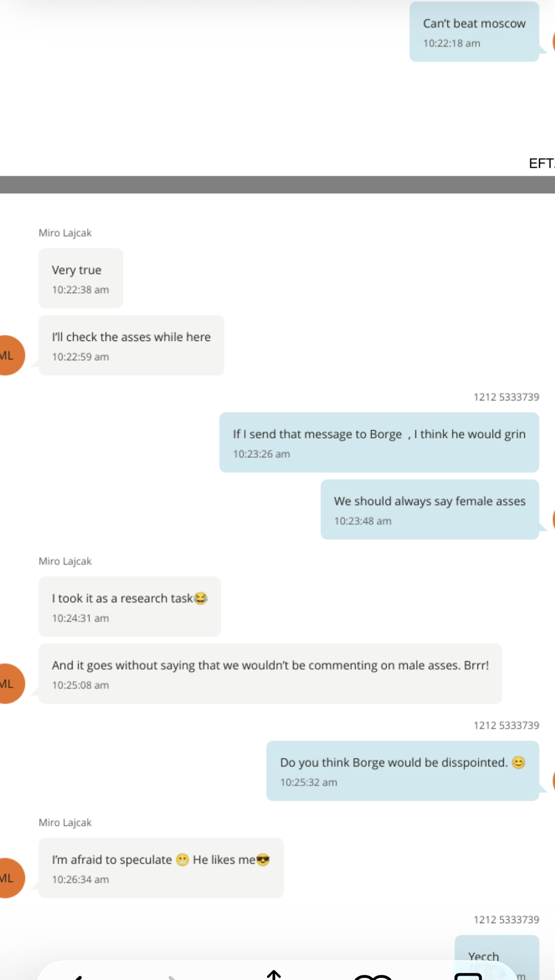Click ML avatar beside 'male asses. Brrr!' message
The image size is (555, 980).
(9, 684)
